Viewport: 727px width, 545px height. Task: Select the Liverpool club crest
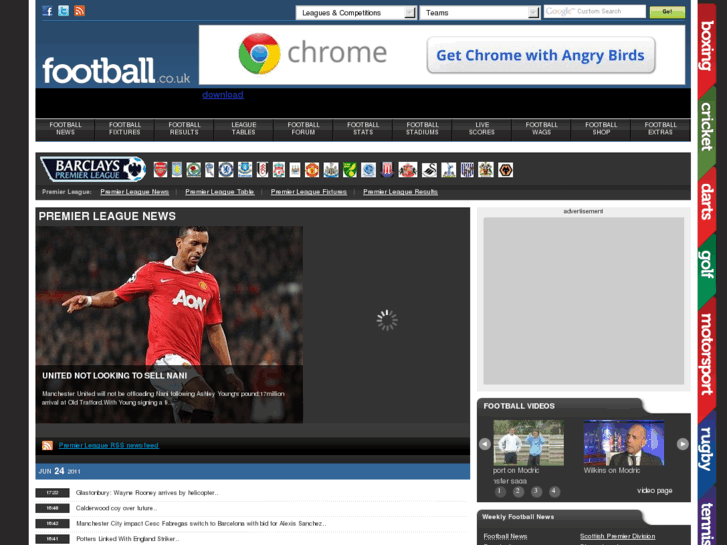point(279,170)
